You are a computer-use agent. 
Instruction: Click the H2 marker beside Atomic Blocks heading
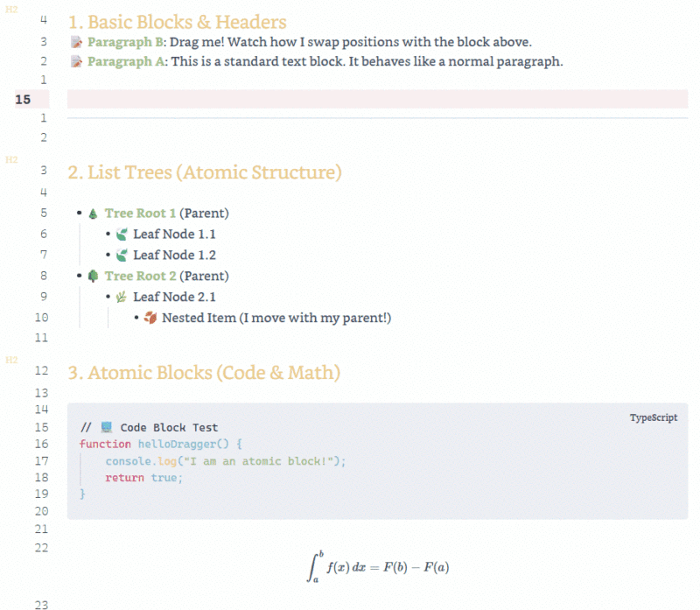pyautogui.click(x=11, y=360)
